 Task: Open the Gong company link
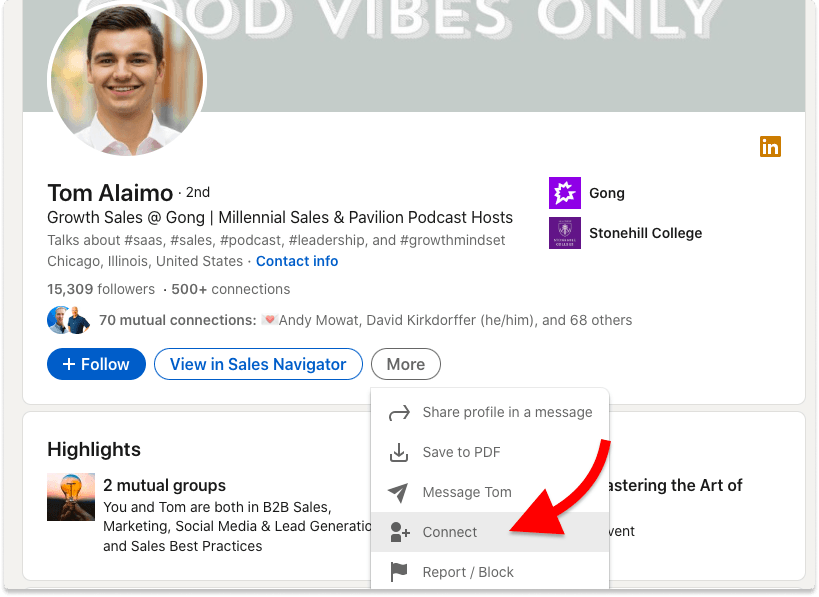click(x=606, y=193)
